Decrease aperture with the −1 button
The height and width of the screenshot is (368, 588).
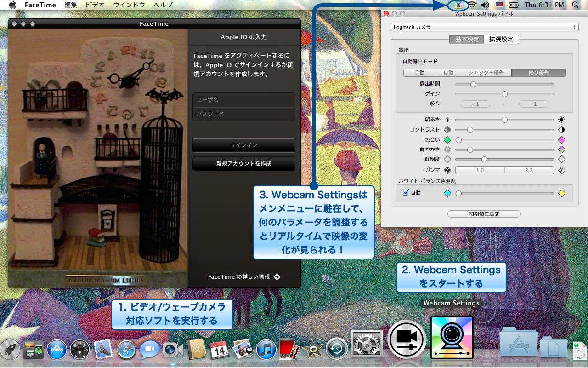tap(534, 104)
